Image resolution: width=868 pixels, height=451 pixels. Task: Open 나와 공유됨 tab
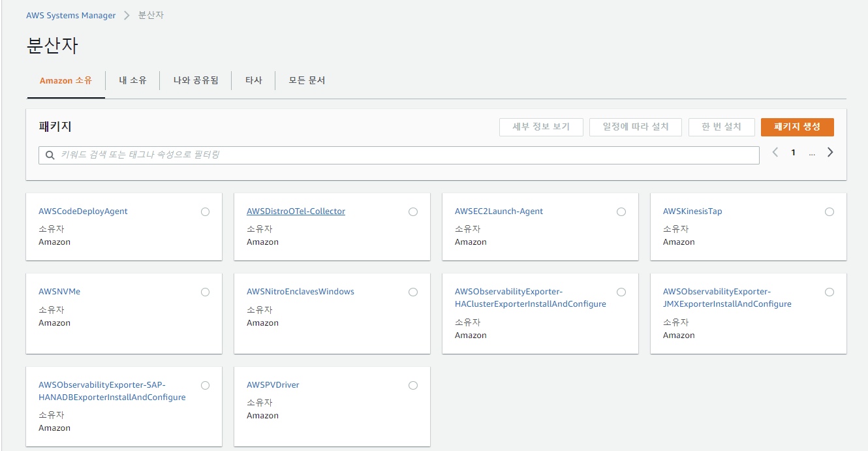(x=196, y=80)
